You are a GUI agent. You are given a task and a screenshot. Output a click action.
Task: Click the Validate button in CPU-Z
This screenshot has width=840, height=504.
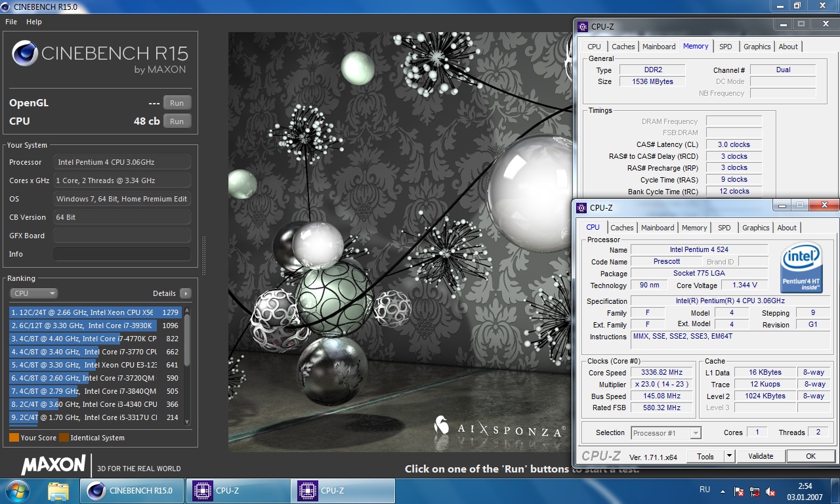tap(761, 456)
